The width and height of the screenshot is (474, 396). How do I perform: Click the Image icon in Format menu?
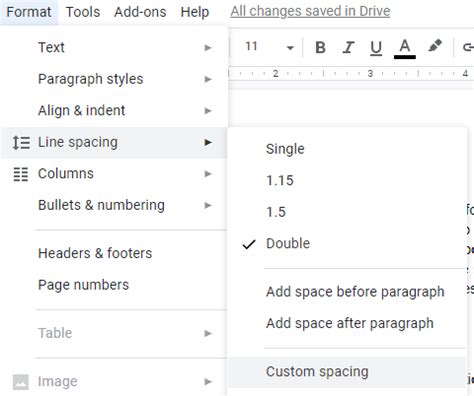pos(21,382)
